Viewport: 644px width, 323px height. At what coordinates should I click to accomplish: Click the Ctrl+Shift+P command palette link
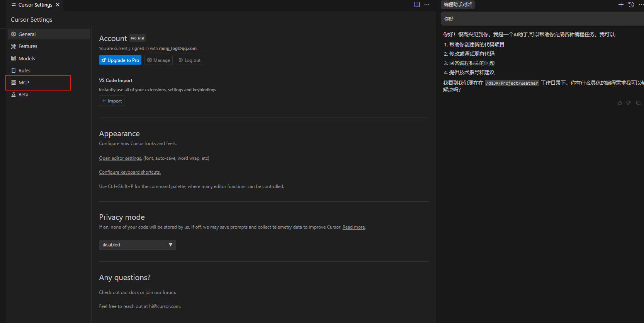click(x=121, y=186)
